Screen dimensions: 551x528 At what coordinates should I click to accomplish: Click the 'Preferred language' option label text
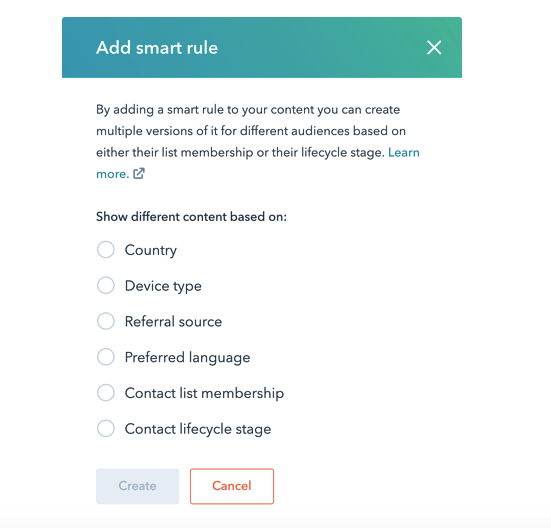[x=188, y=358]
